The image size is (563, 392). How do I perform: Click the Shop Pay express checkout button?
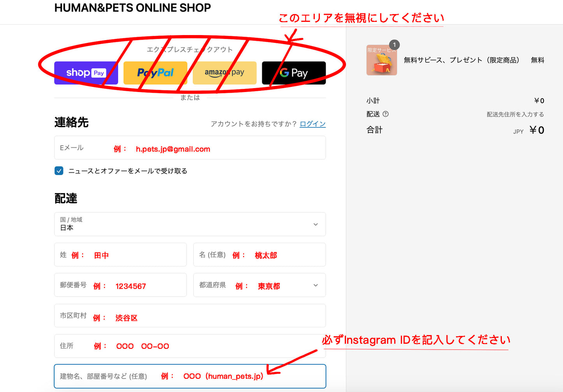[x=86, y=73]
